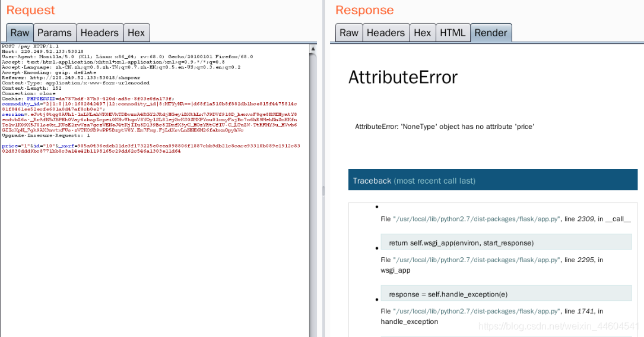The width and height of the screenshot is (644, 337).
Task: Click the AttributeError heading in response
Action: 403,77
